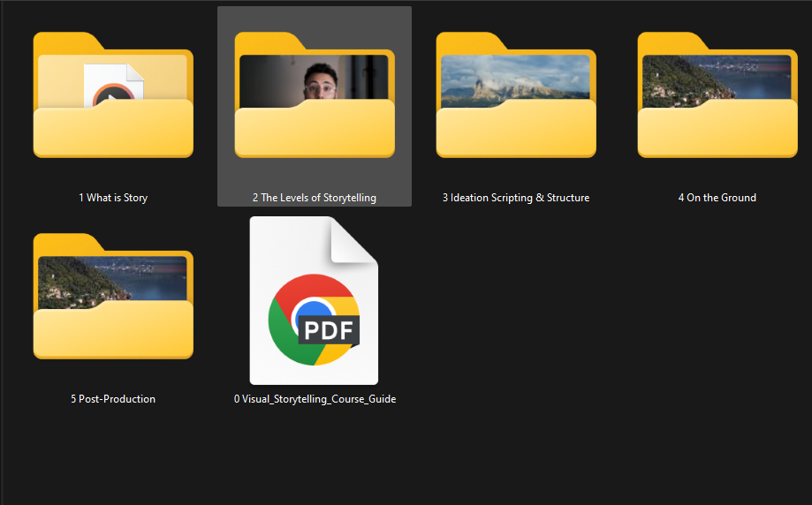The image size is (812, 505).
Task: Click video preview thumbnail in Levels of Storytelling folder
Action: click(314, 78)
